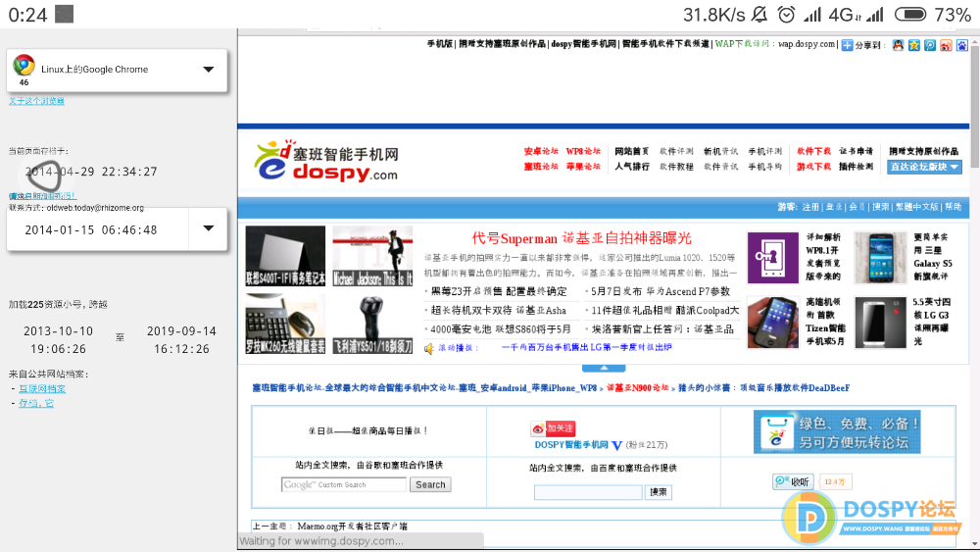Screen dimensions: 980x552
Task: Click the speaker icon beside 滚动播报
Action: tap(429, 348)
